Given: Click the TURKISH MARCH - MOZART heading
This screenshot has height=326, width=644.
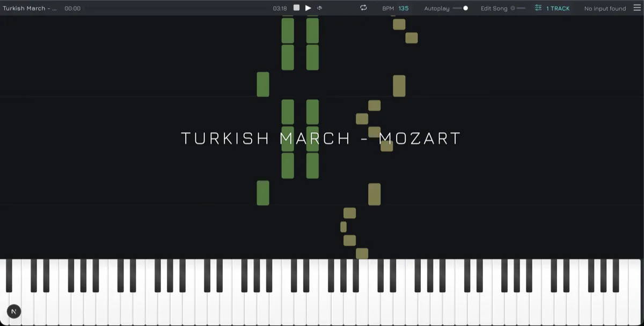Looking at the screenshot, I should (x=321, y=138).
